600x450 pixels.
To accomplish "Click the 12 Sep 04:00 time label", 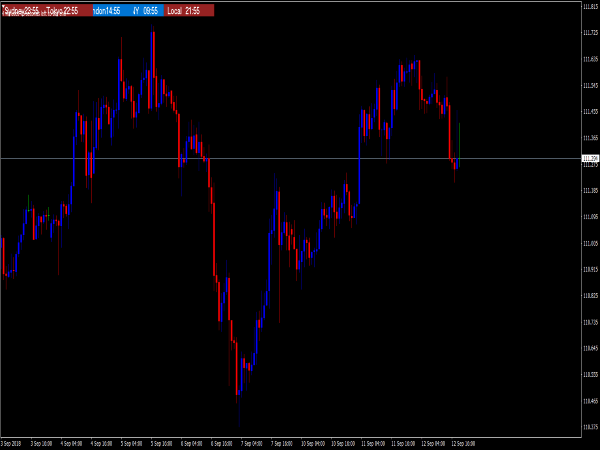I will tap(433, 443).
